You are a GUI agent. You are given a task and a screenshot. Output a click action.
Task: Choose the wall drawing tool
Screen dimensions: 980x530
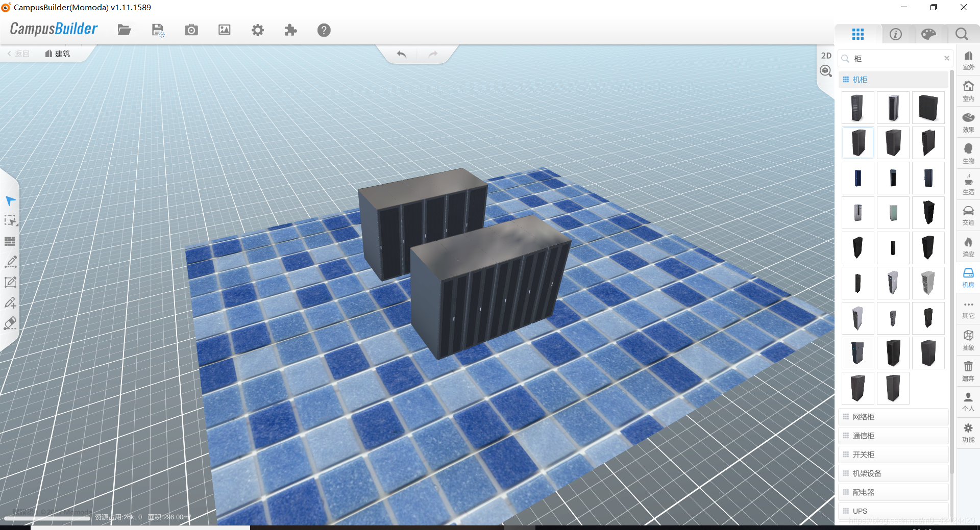coord(10,241)
